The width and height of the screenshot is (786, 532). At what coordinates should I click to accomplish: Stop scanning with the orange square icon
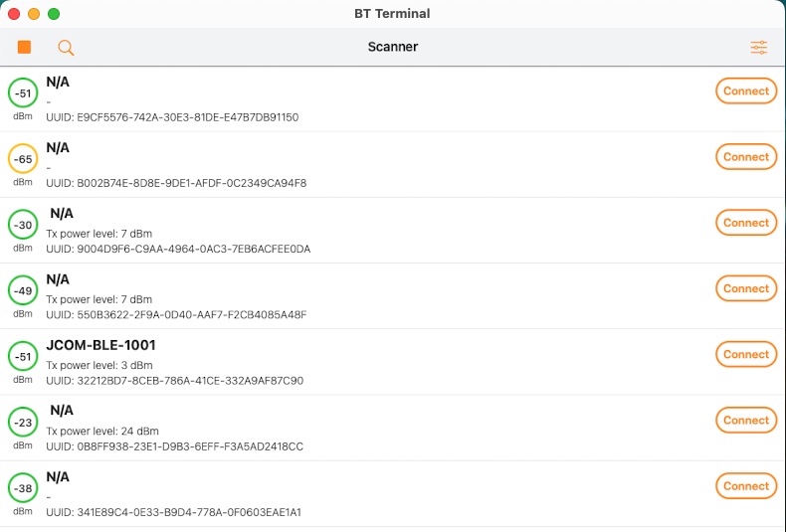[24, 47]
